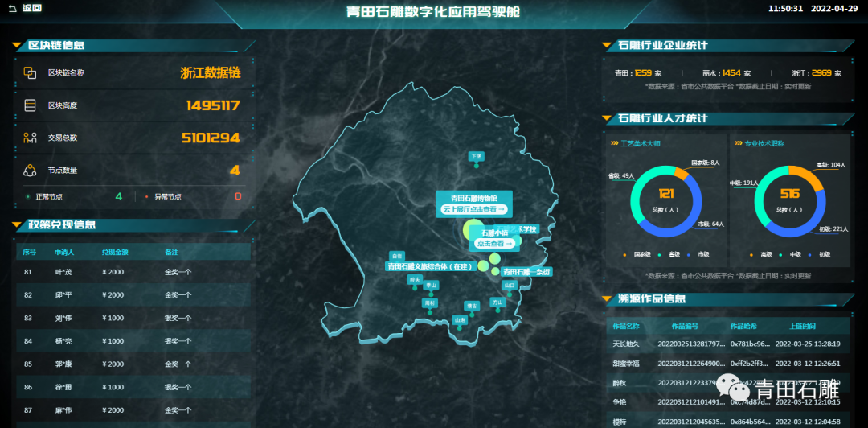
Task: Select the 岭头 map marker
Action: click(x=414, y=282)
